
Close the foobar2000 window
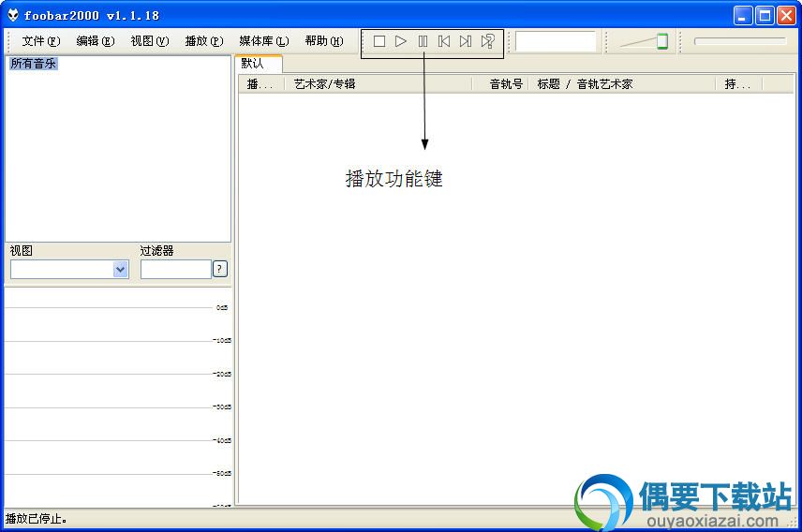click(x=786, y=15)
